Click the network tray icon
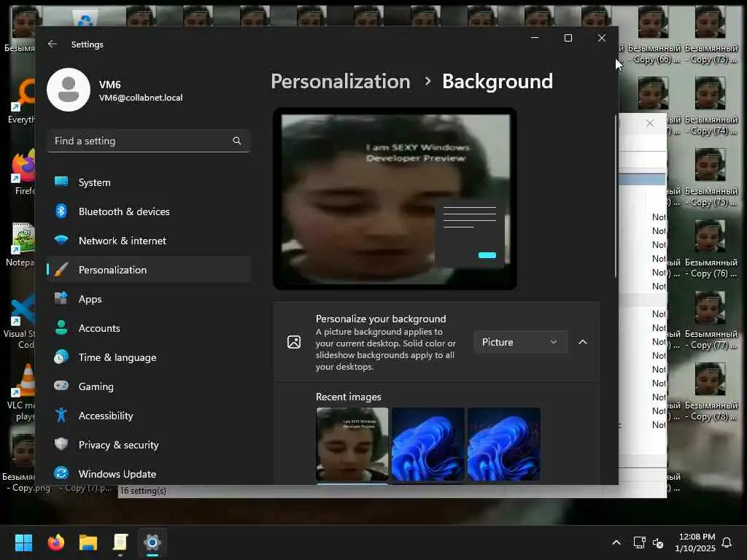This screenshot has width=747, height=560. coord(639,542)
